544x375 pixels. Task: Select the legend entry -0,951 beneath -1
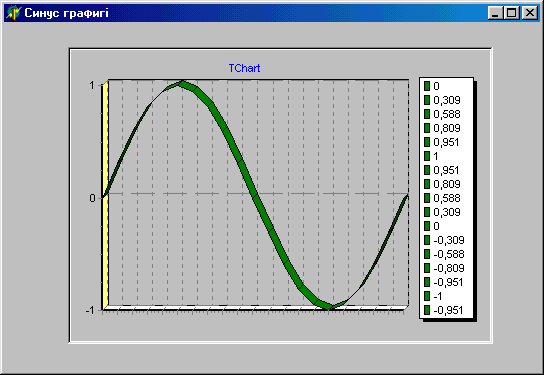coord(443,310)
